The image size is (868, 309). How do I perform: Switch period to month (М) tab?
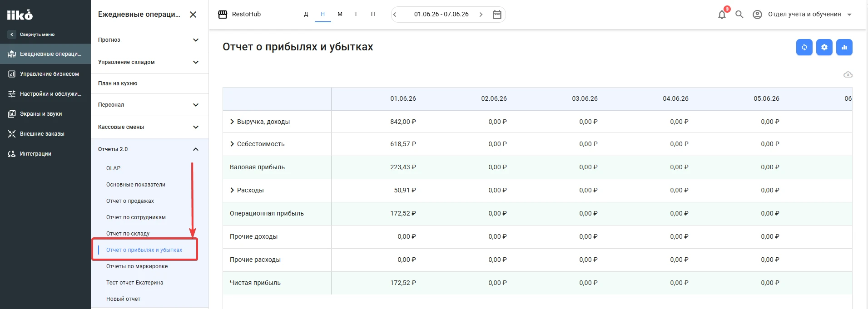(340, 14)
